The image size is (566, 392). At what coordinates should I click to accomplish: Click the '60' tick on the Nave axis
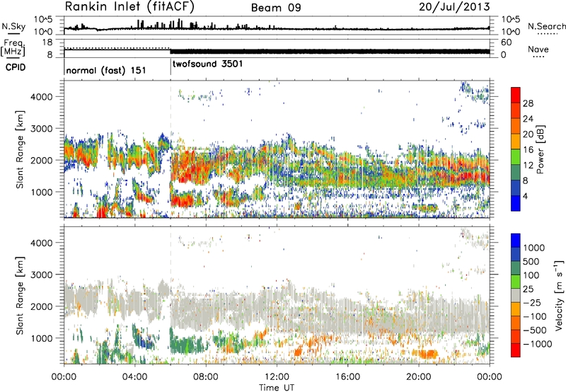coord(506,42)
